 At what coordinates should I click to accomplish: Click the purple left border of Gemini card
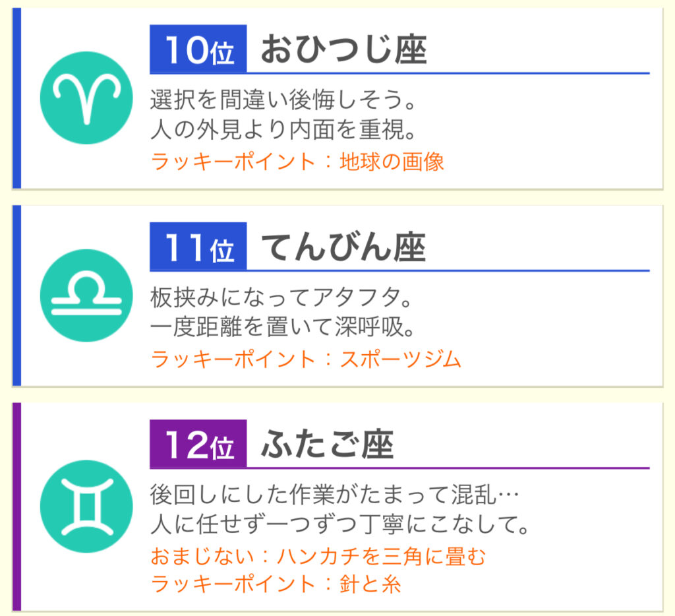16,507
